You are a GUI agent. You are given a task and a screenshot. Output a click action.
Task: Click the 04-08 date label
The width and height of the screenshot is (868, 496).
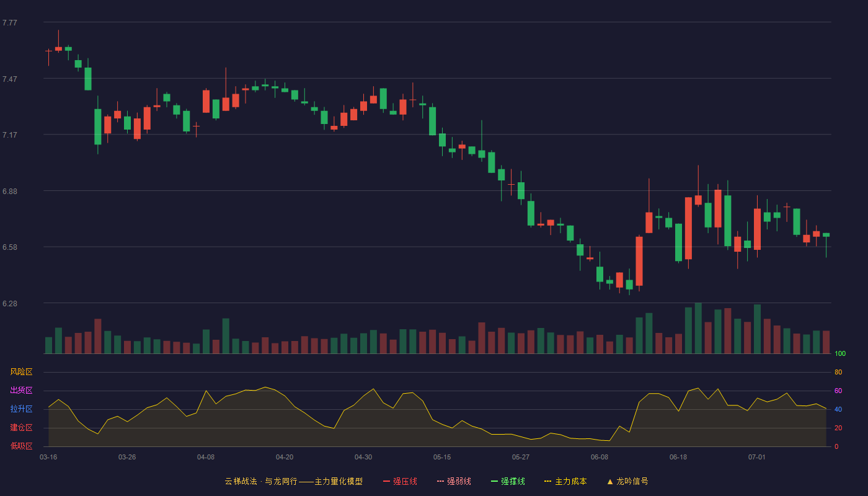click(206, 457)
